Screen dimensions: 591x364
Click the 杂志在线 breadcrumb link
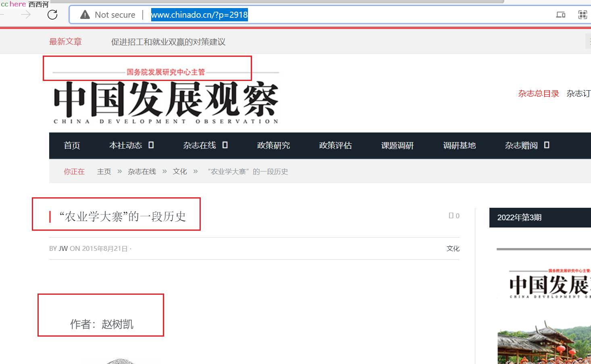pos(142,172)
